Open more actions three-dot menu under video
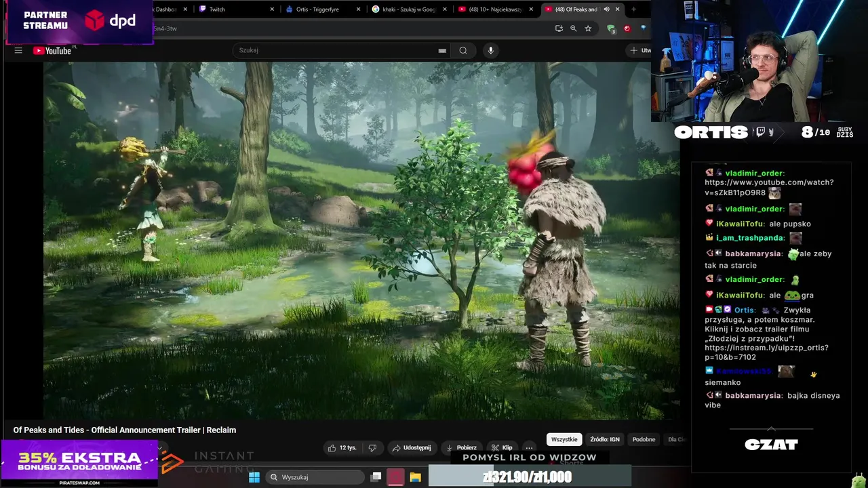 (529, 448)
